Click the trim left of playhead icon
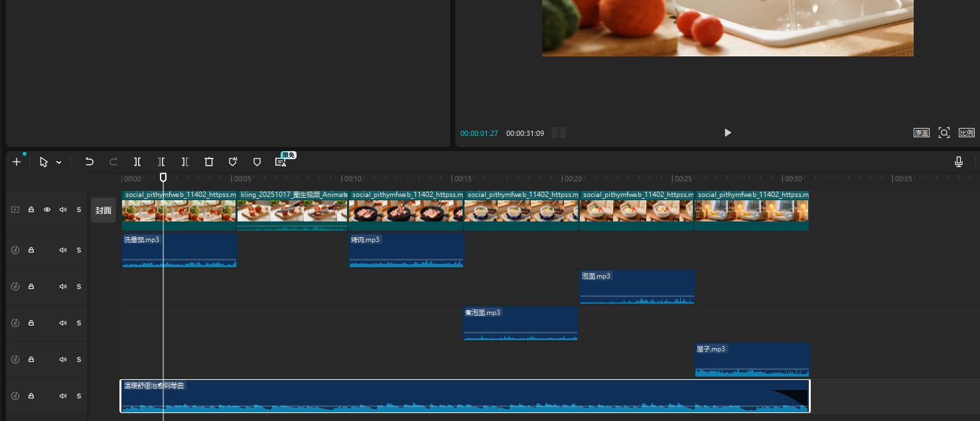The image size is (980, 421). pos(161,162)
